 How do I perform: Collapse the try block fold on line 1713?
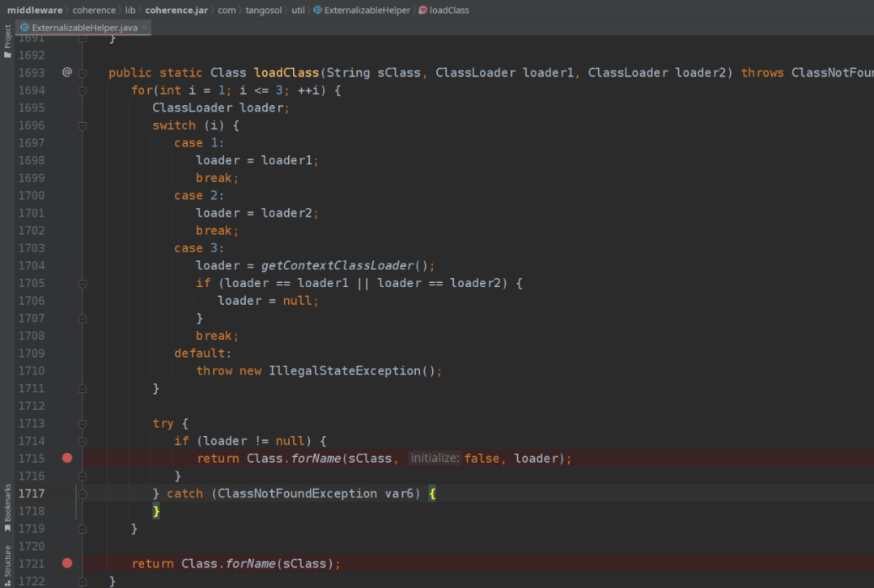pyautogui.click(x=83, y=424)
